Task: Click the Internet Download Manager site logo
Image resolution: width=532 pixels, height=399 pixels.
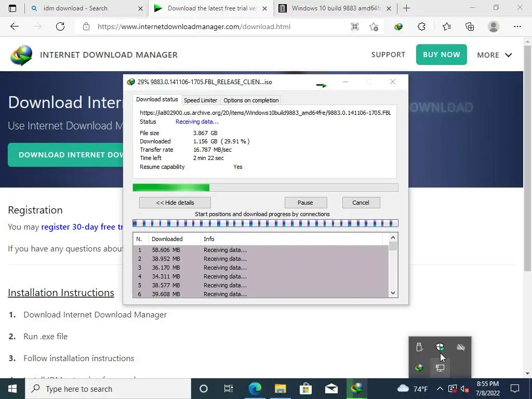Action: [21, 55]
